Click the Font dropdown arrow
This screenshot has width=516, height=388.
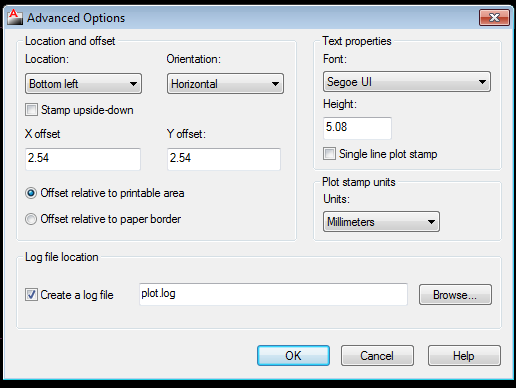pos(482,82)
